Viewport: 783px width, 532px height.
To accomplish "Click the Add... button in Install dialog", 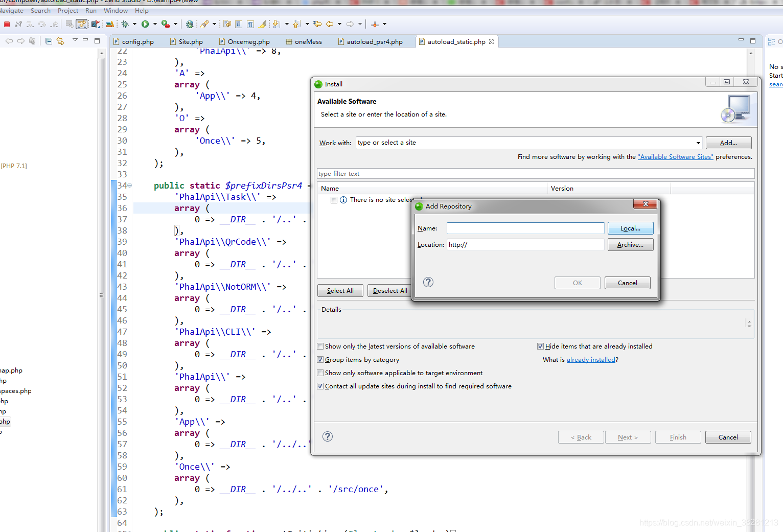I will 728,143.
